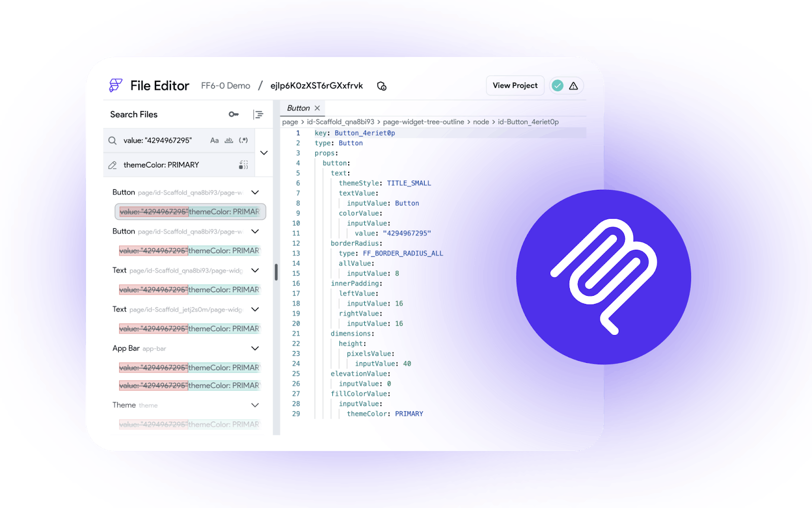This screenshot has width=812, height=508.
Task: Click code line "inputValue: 40"
Action: coord(383,364)
